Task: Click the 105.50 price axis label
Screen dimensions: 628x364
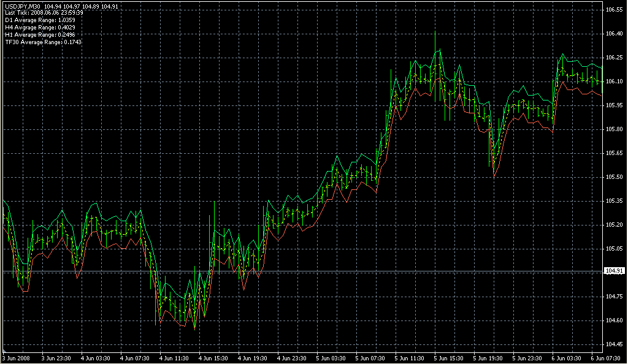Action: point(614,177)
